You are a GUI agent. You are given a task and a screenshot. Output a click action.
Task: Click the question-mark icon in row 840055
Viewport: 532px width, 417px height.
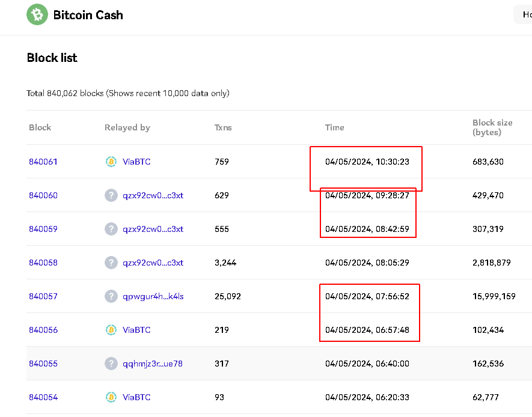111,364
